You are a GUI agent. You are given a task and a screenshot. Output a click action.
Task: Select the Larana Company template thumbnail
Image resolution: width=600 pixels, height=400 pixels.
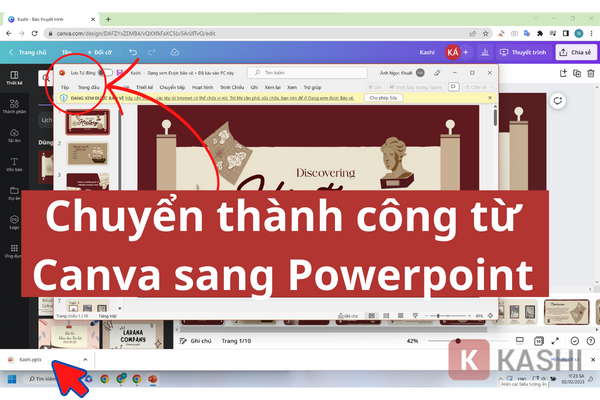point(132,335)
